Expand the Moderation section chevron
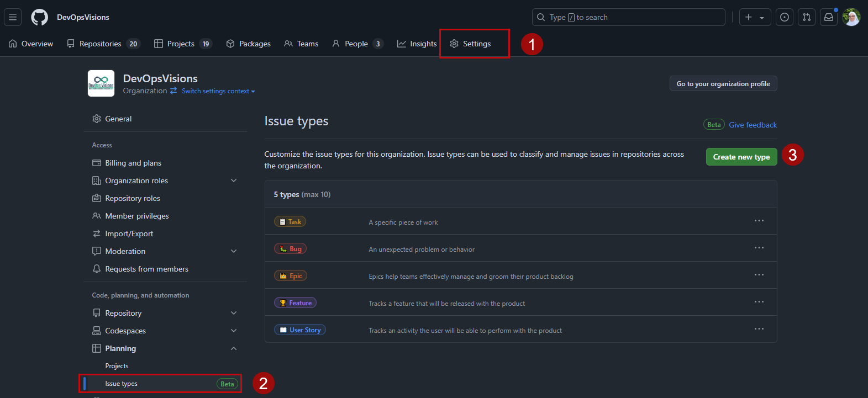868x398 pixels. point(234,251)
